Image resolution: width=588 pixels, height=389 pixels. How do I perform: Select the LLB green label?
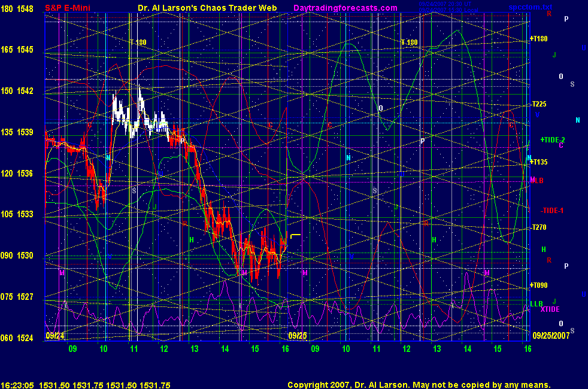click(537, 303)
